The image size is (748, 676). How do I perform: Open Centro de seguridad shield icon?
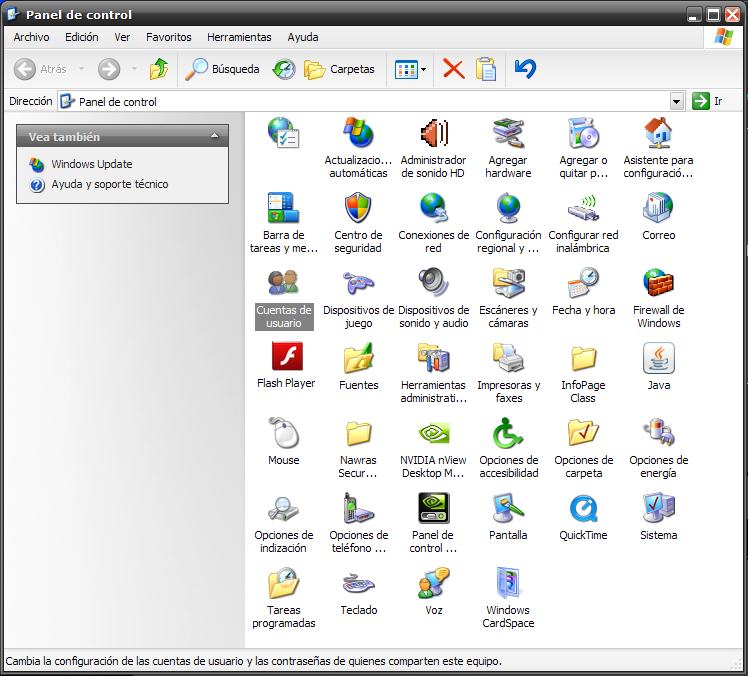coord(358,208)
